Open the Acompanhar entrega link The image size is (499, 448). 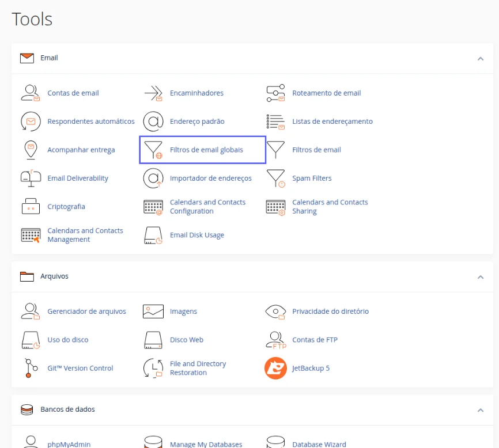81,150
